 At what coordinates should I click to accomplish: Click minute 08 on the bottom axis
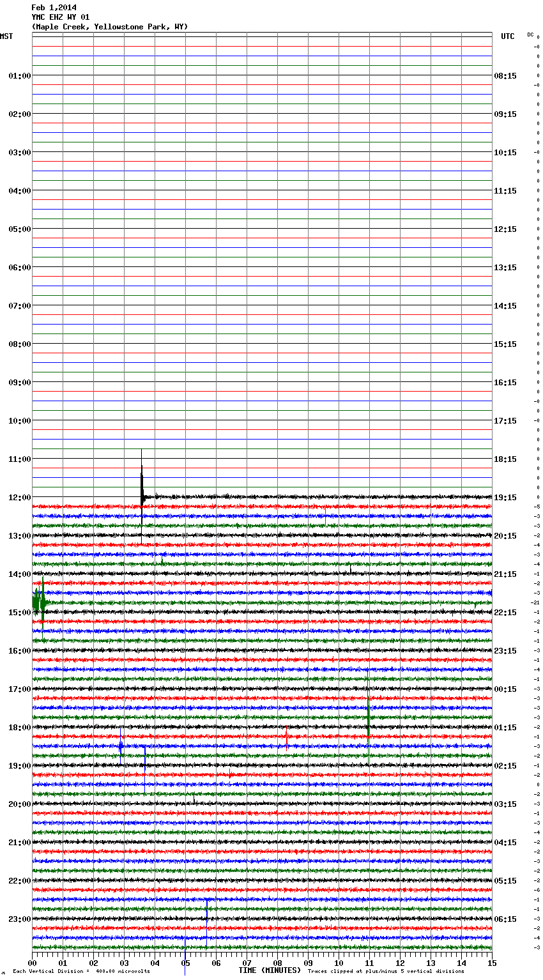coord(277,963)
